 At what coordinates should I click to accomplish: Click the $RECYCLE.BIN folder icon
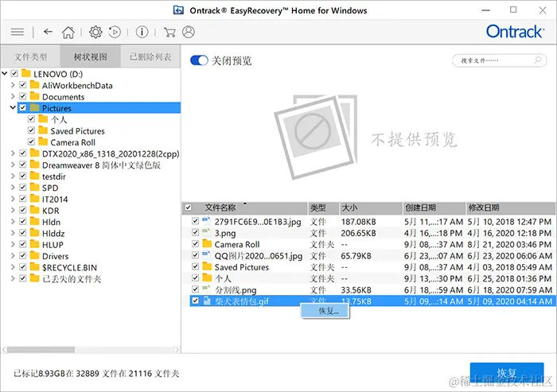click(34, 267)
